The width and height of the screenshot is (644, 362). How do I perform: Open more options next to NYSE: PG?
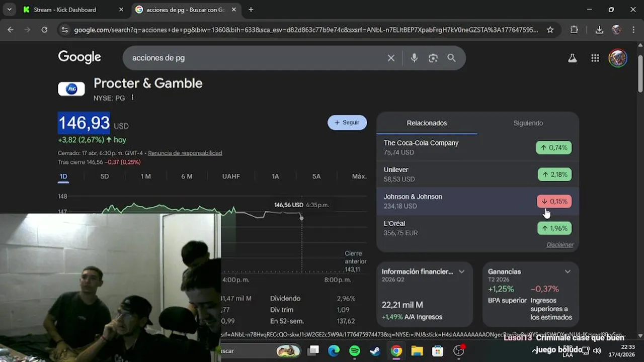tap(132, 98)
